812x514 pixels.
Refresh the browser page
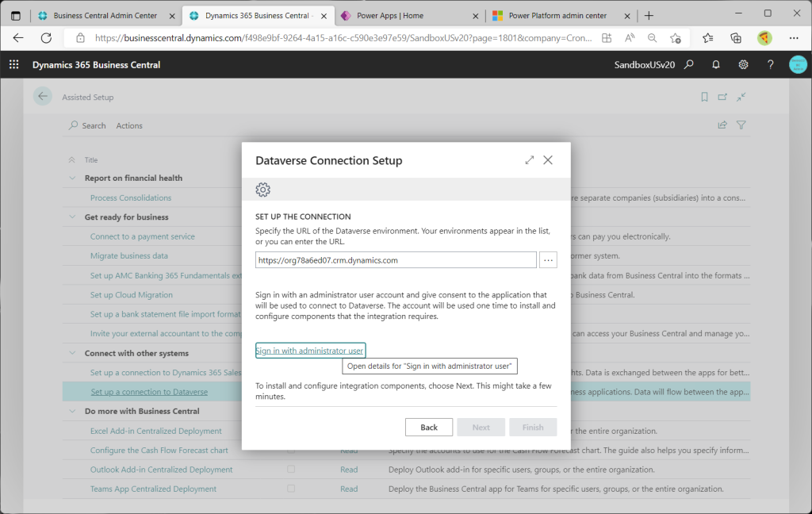[46, 38]
